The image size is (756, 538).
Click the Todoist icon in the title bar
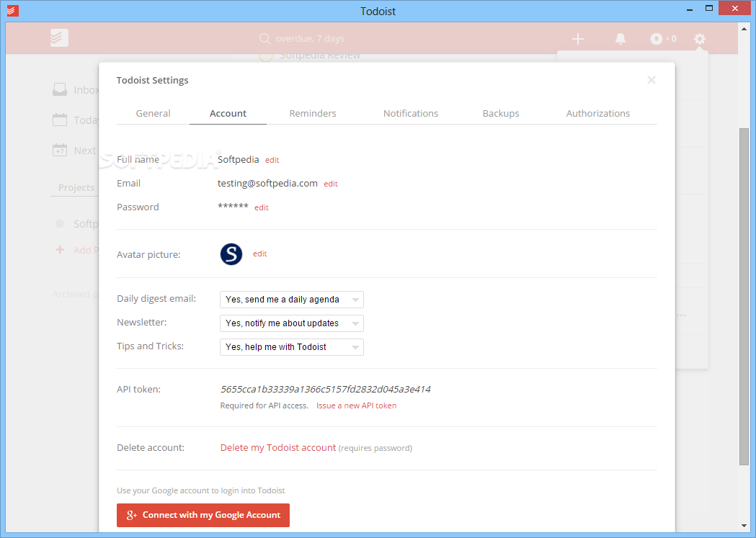pyautogui.click(x=13, y=10)
